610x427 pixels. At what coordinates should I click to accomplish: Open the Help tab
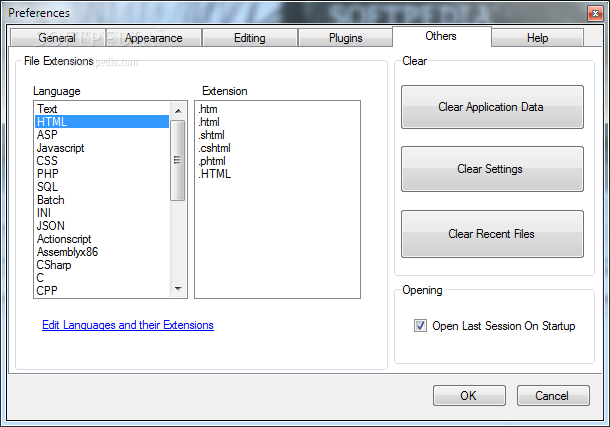[538, 38]
